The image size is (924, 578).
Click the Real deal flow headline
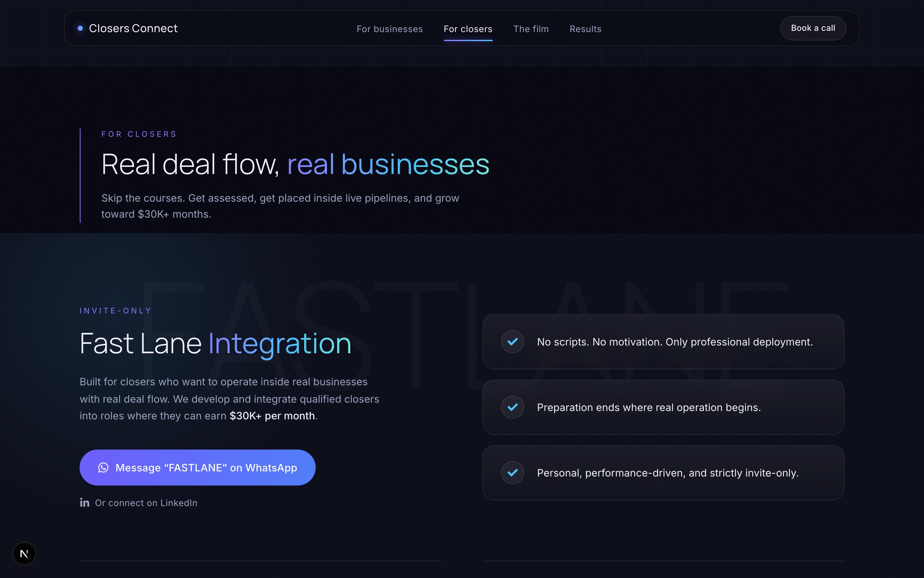click(x=295, y=164)
